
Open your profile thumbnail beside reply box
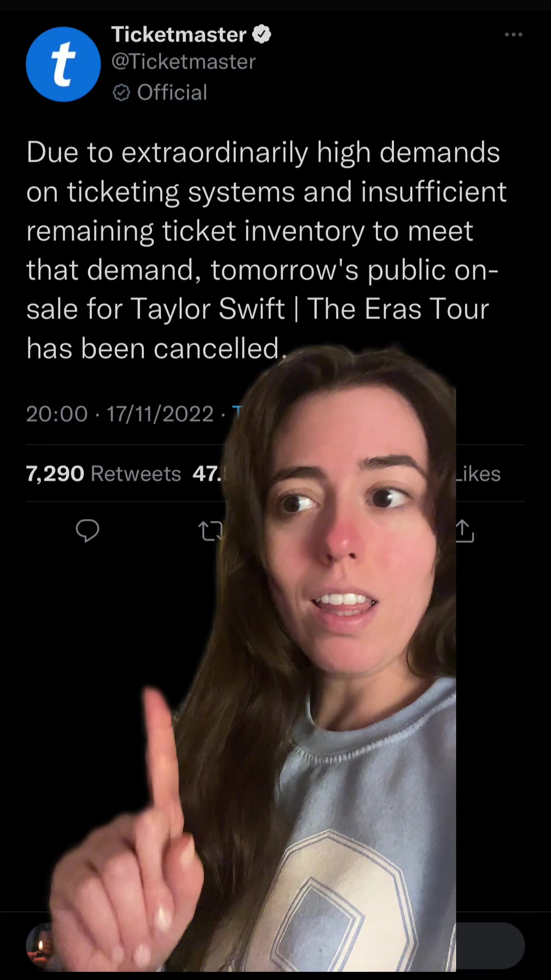(x=40, y=945)
